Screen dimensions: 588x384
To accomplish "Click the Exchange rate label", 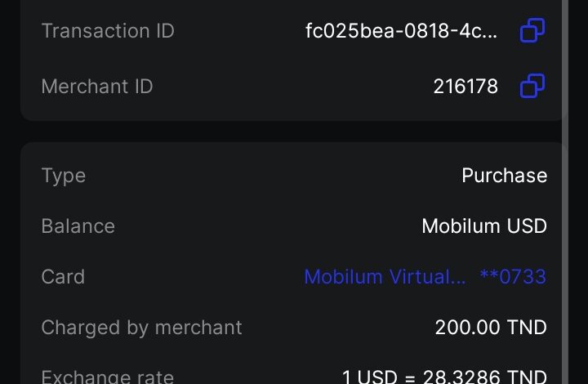I will click(x=108, y=377).
